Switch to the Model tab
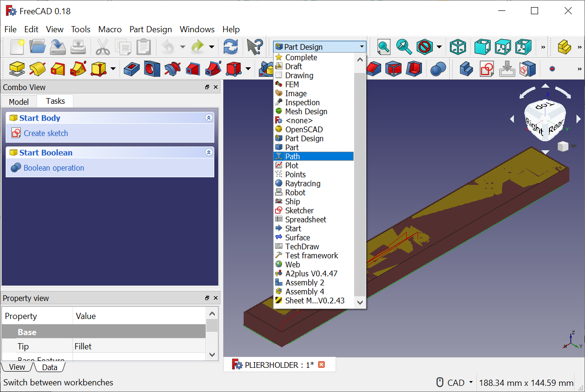Viewport: 585px width, 392px height. tap(19, 101)
